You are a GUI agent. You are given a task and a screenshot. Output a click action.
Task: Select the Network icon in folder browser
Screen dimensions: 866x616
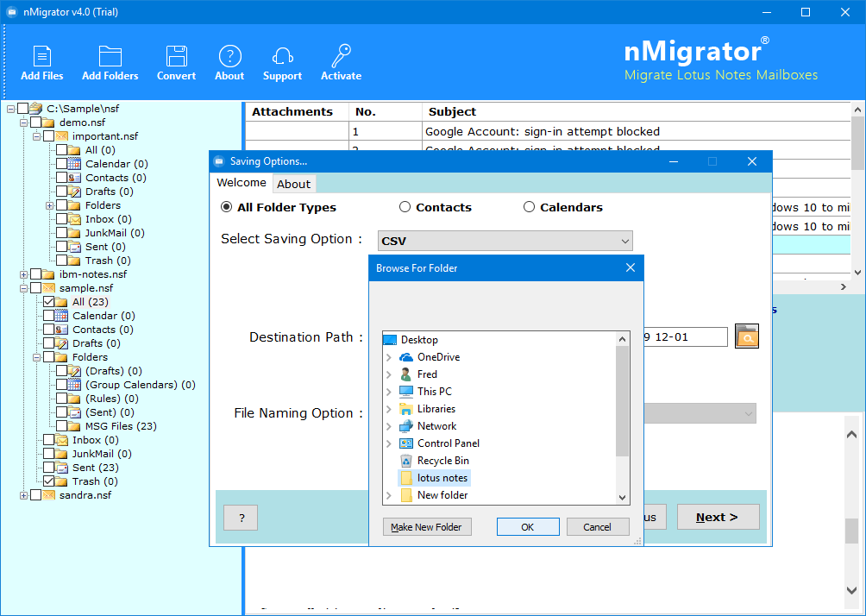pos(406,426)
